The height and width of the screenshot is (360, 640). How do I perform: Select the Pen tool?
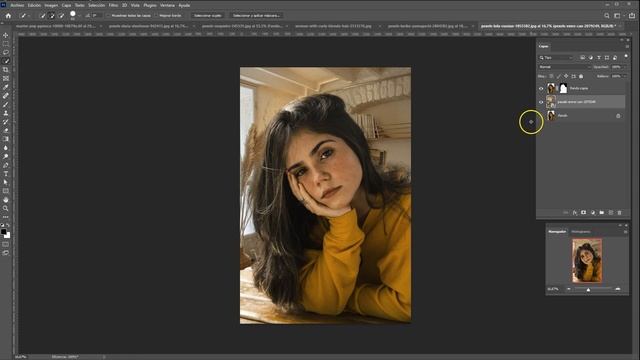pos(6,165)
